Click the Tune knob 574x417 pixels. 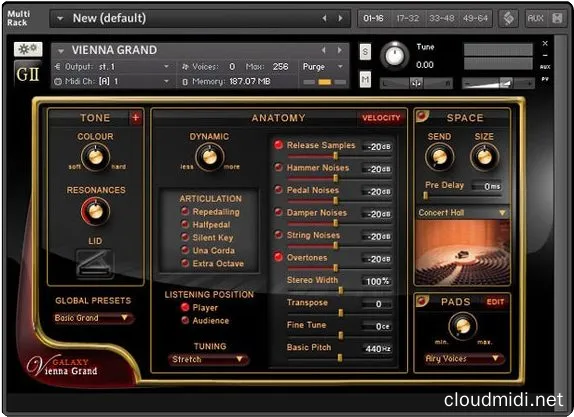pyautogui.click(x=395, y=56)
